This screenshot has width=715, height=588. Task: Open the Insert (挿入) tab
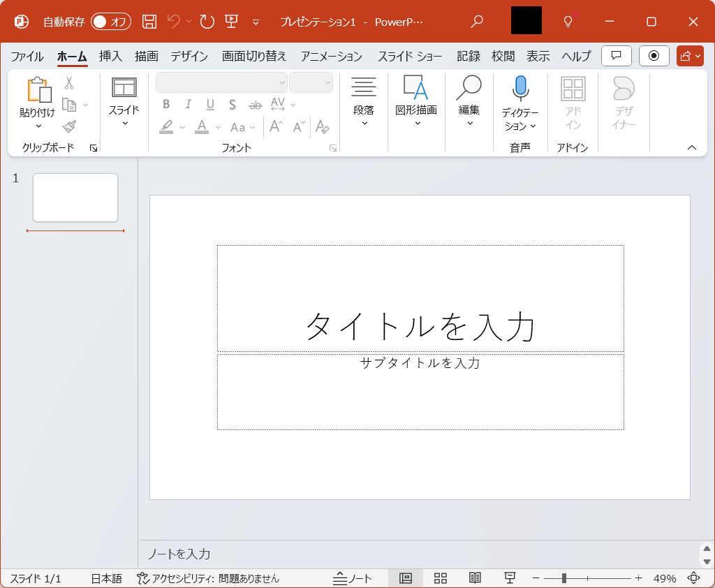click(x=110, y=56)
